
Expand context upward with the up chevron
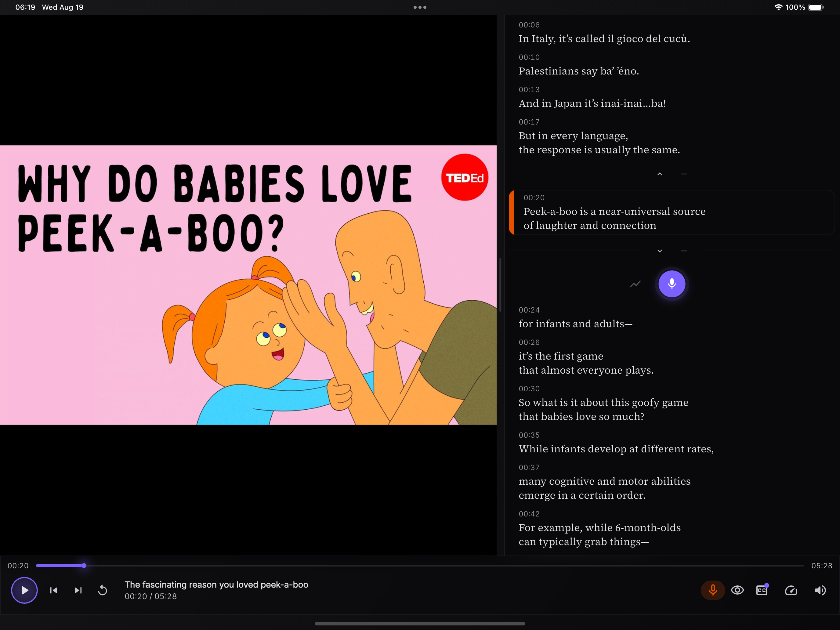coord(660,174)
